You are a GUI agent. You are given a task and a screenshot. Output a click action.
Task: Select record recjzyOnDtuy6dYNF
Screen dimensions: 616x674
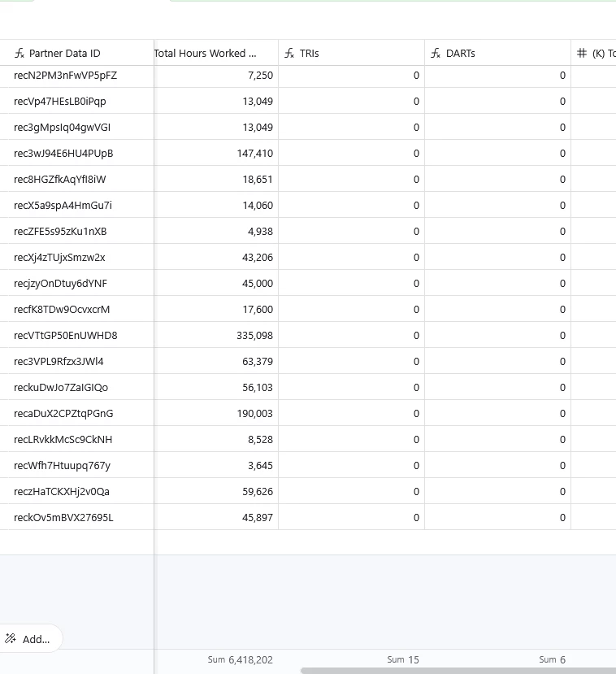pyautogui.click(x=60, y=283)
